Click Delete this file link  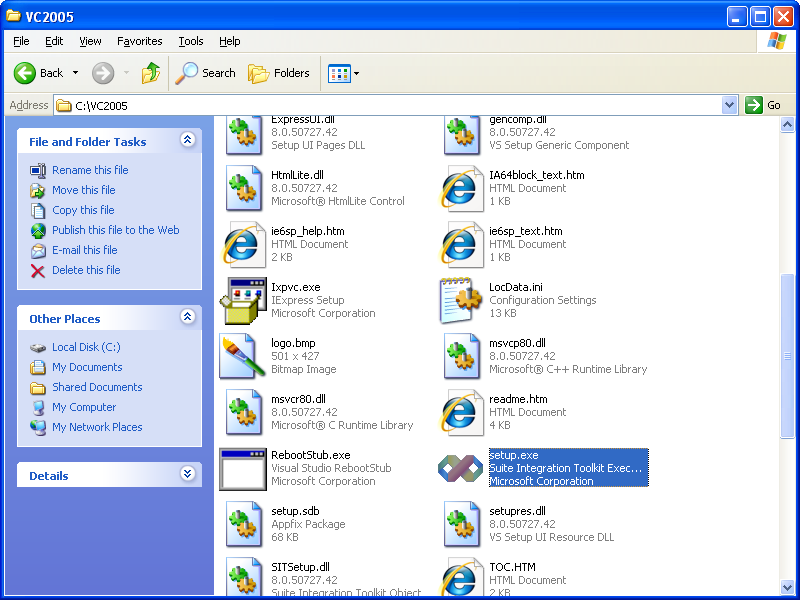coord(86,270)
